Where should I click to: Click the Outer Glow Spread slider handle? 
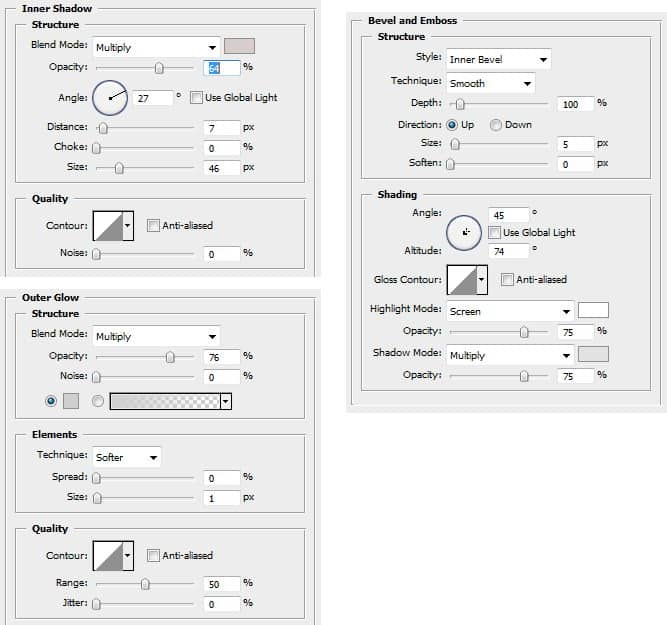pos(97,478)
